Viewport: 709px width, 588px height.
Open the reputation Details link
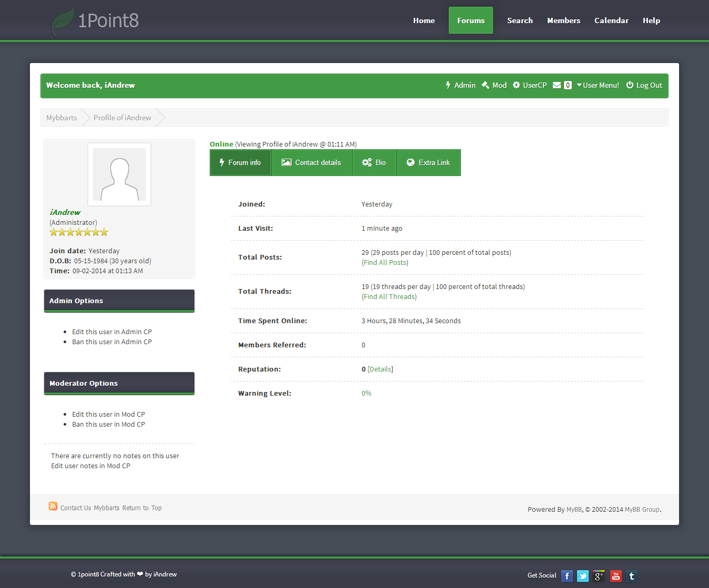(x=380, y=369)
